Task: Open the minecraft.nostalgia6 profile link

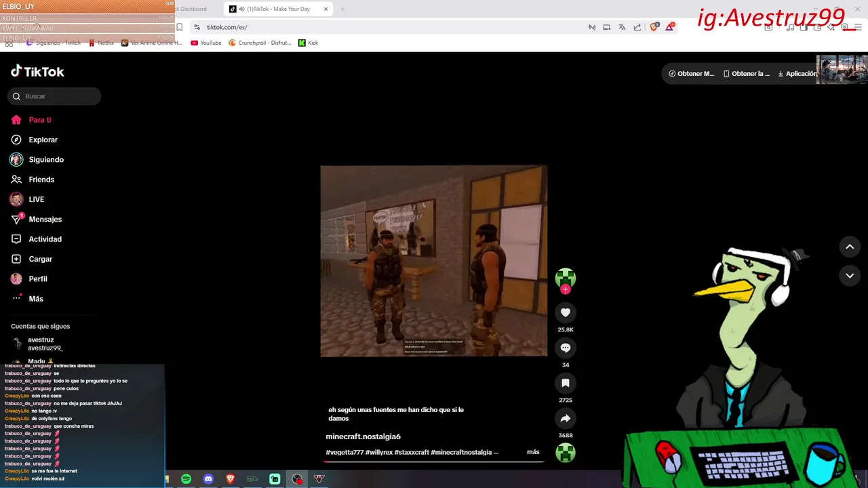Action: click(x=363, y=436)
